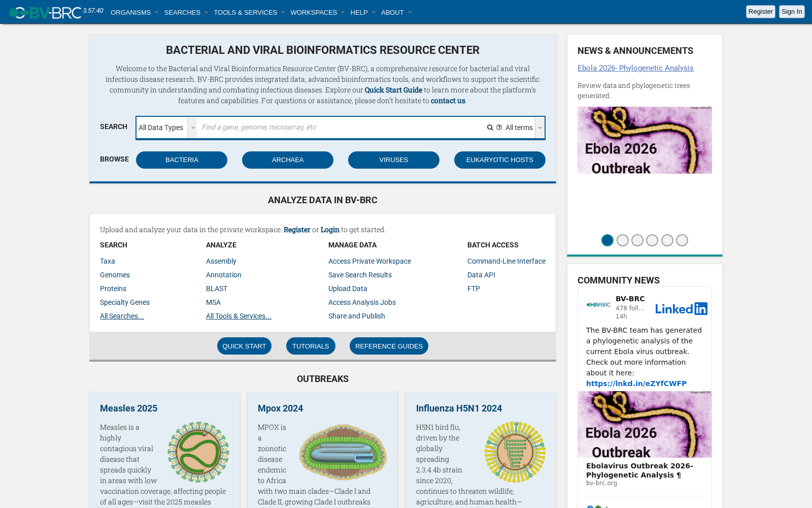Screen dimensions: 812x508
Task: Open Specialty Genes link
Action: tap(125, 302)
